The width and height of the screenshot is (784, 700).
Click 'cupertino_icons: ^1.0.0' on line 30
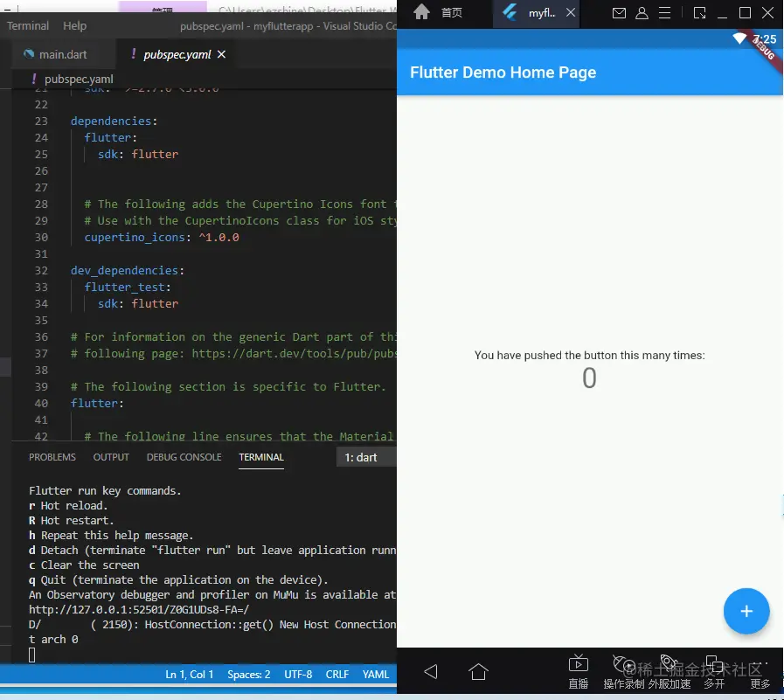coord(162,237)
